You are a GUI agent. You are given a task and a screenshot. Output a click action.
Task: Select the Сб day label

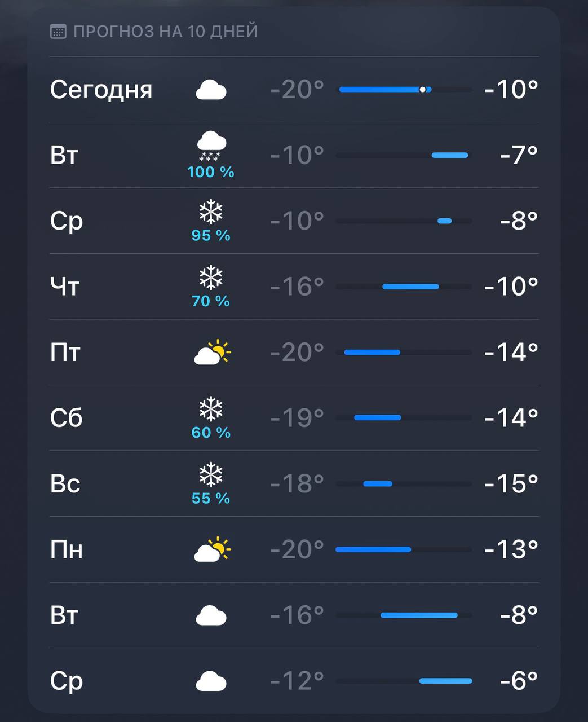point(67,418)
